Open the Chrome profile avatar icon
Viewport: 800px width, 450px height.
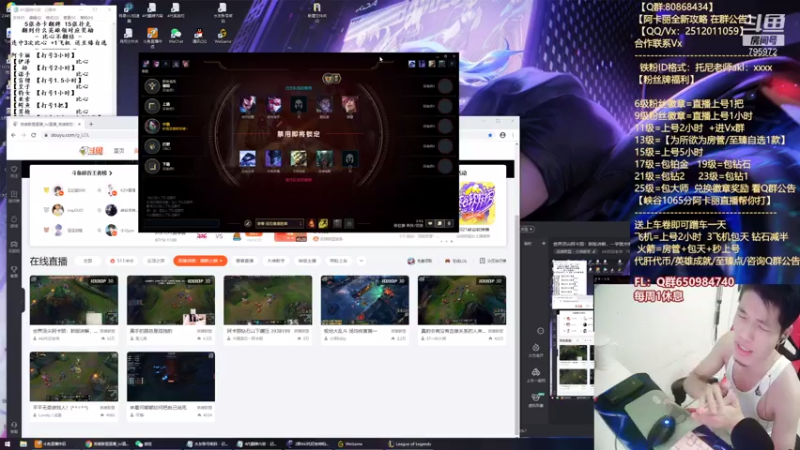(503, 135)
